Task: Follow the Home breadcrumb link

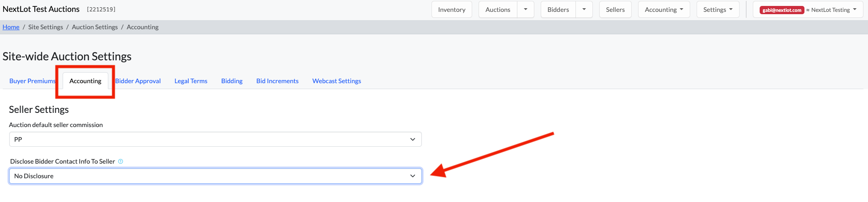Action: pos(11,27)
